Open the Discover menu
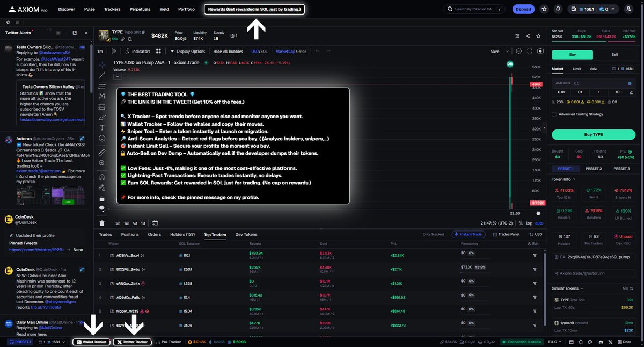The width and height of the screenshot is (644, 347). [x=67, y=9]
